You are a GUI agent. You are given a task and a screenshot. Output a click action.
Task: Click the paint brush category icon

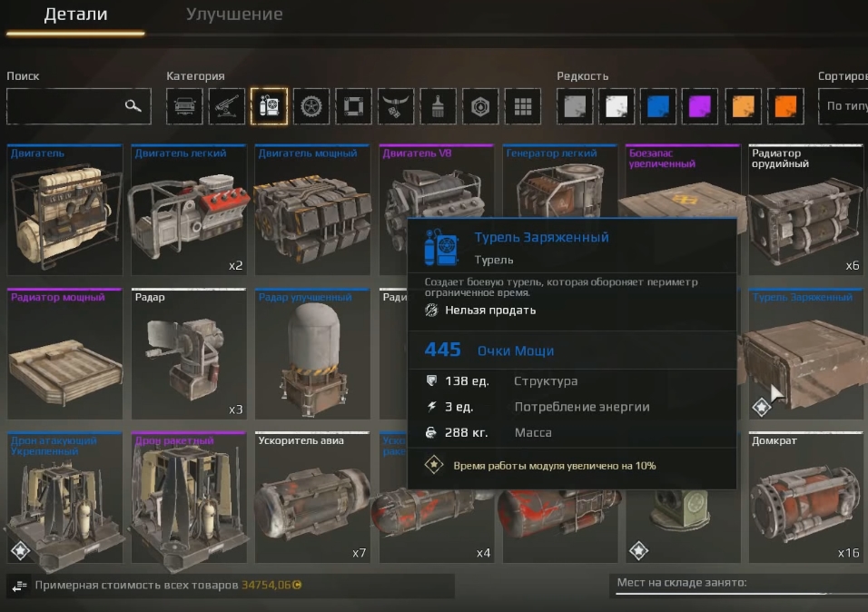438,106
